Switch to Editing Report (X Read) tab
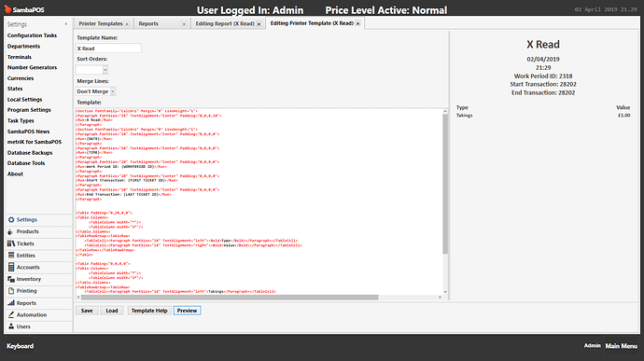 point(225,23)
